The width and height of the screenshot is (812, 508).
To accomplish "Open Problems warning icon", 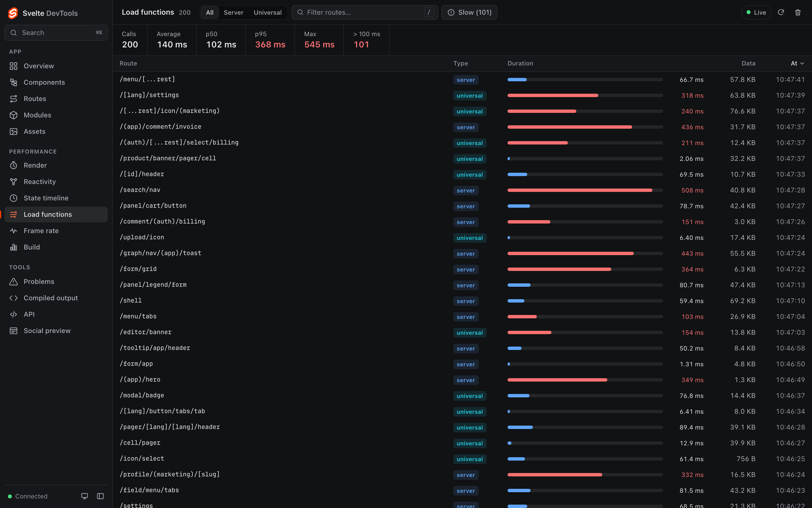I will point(14,282).
